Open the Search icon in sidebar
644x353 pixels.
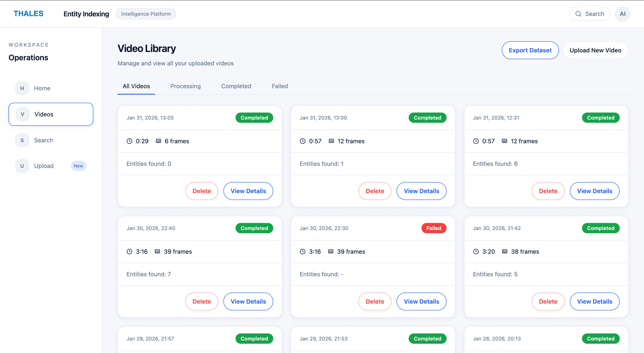22,140
